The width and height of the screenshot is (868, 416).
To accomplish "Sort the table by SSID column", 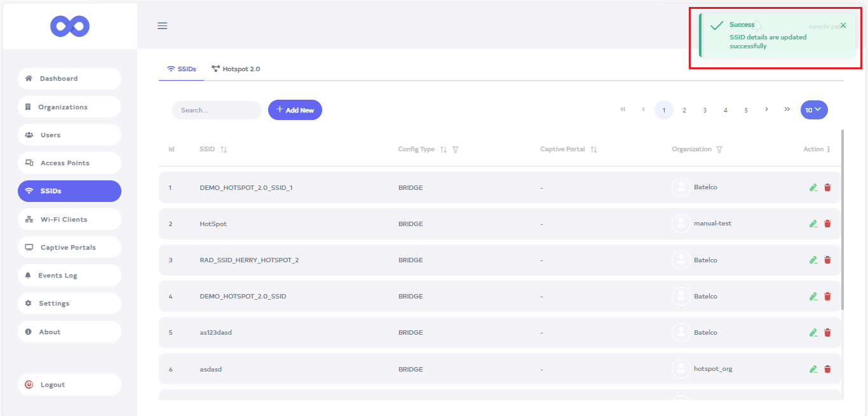I will tap(224, 150).
